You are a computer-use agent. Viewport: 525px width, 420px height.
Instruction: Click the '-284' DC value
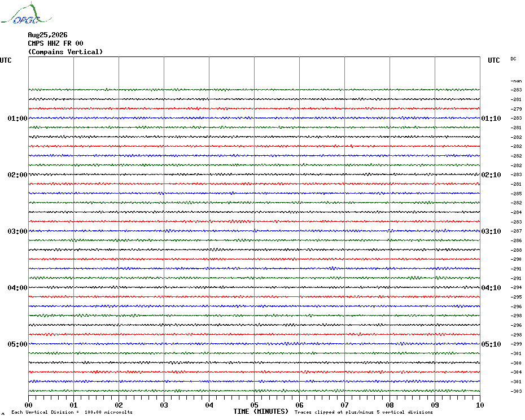[x=517, y=212]
